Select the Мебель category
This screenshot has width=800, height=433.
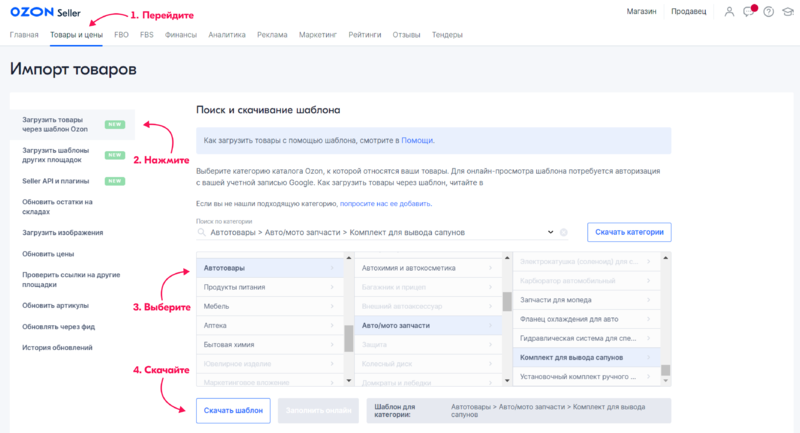269,306
